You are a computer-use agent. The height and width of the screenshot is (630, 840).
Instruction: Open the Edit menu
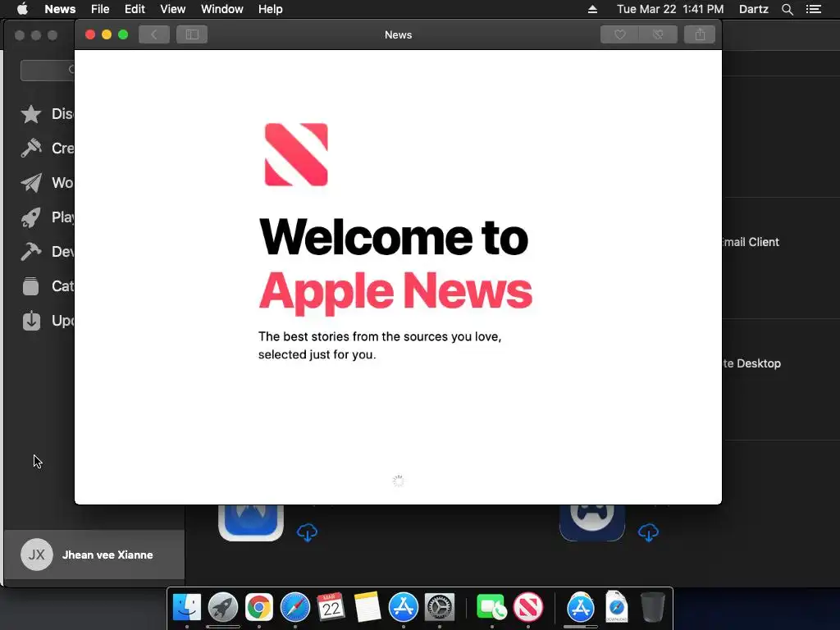(135, 9)
